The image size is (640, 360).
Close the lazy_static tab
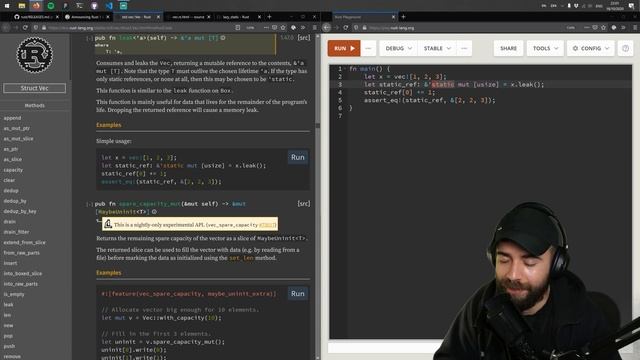(259, 17)
